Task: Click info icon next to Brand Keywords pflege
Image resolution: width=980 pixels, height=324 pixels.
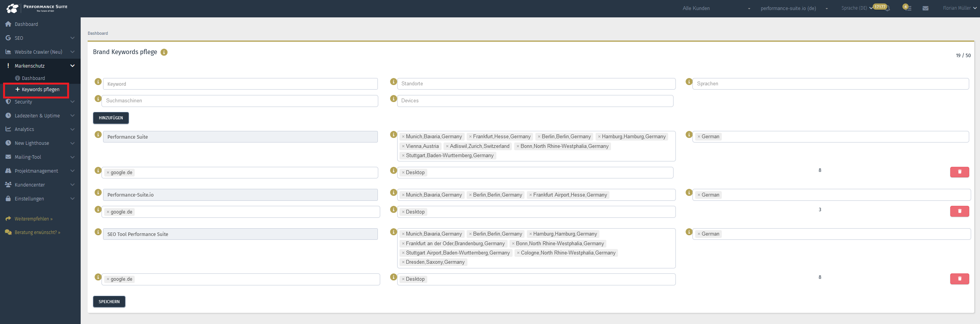Action: (x=164, y=52)
